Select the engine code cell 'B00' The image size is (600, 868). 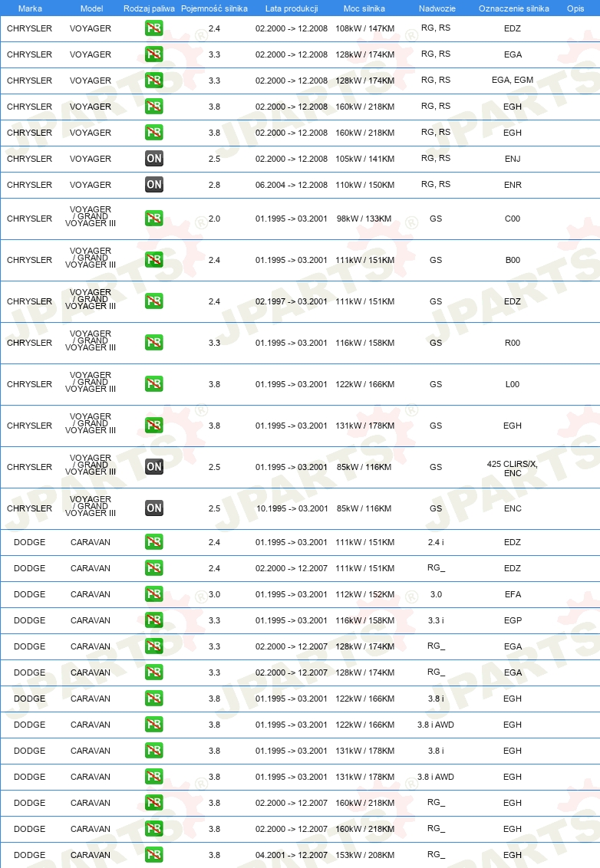(x=513, y=260)
